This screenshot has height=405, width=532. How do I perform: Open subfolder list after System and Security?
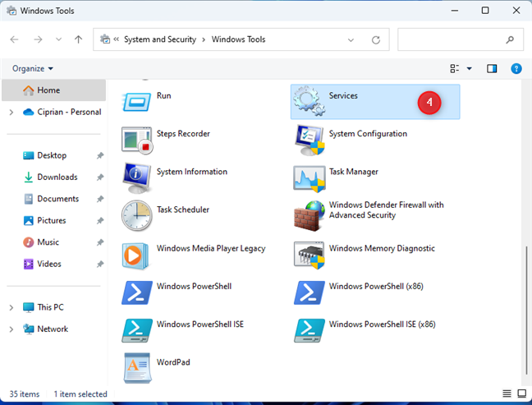(204, 39)
